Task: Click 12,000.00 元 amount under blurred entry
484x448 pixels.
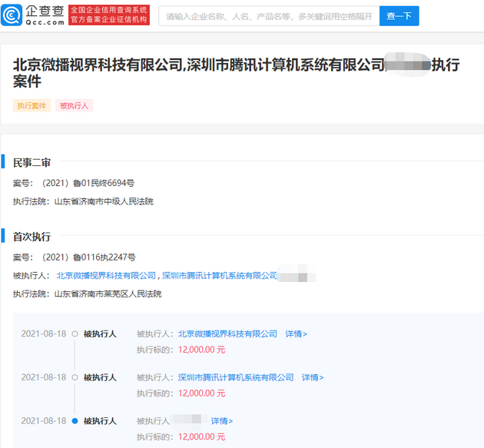Action: tap(202, 437)
